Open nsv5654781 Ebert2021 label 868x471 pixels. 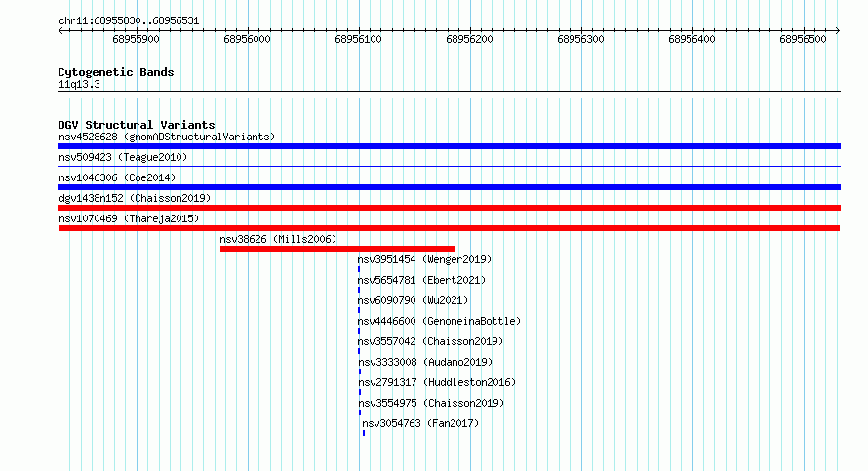click(x=421, y=280)
